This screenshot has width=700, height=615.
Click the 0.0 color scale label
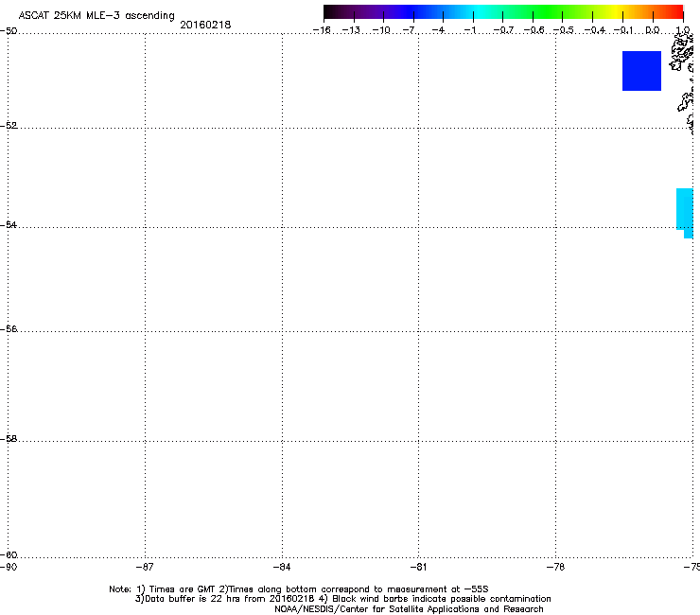click(653, 30)
